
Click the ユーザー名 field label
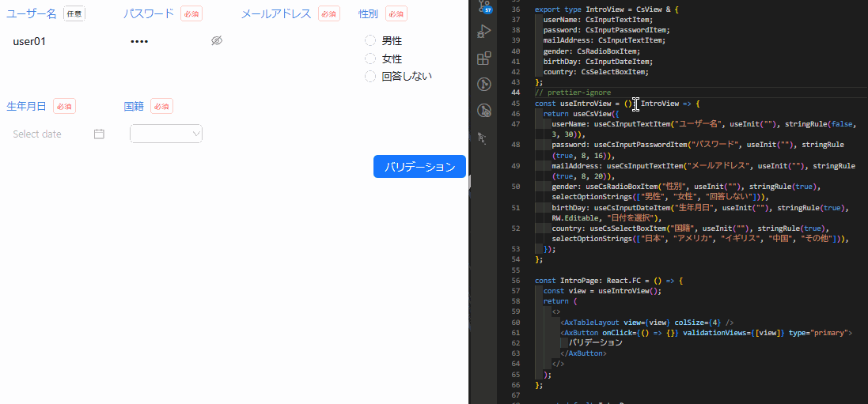tap(32, 14)
